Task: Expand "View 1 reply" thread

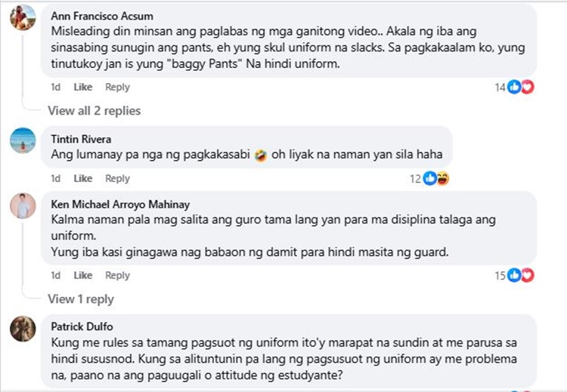Action: (81, 299)
